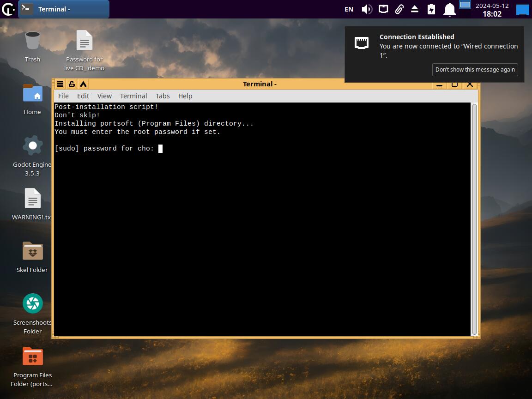Open the window menu icon in terminal titlebar
The width and height of the screenshot is (532, 399).
click(60, 84)
